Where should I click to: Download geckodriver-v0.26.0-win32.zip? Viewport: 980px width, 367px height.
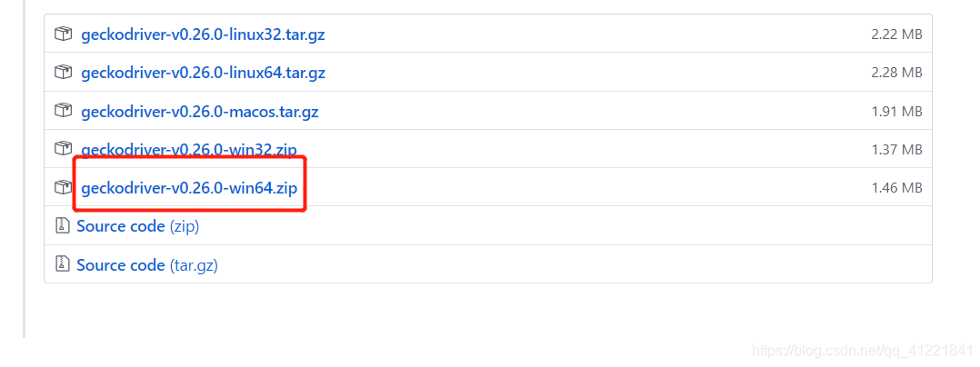(x=189, y=150)
